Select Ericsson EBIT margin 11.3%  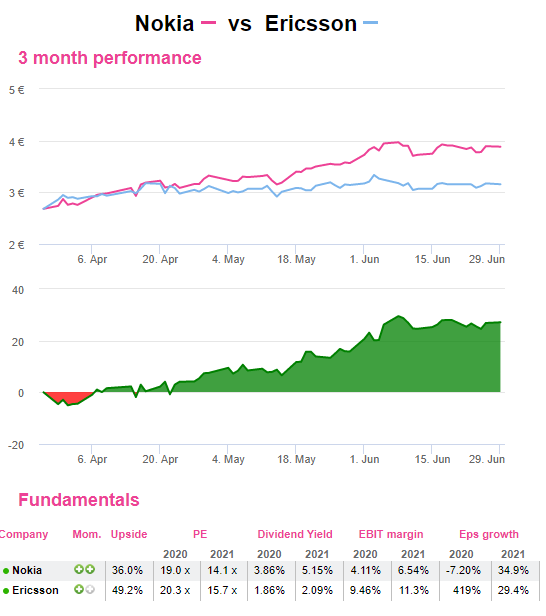pyautogui.click(x=414, y=590)
